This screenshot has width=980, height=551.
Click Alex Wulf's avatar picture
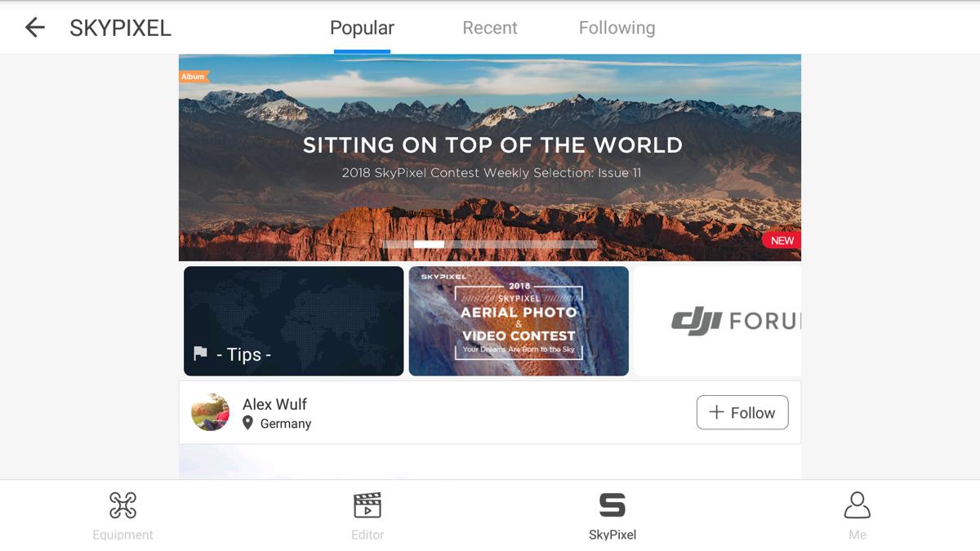pyautogui.click(x=211, y=412)
